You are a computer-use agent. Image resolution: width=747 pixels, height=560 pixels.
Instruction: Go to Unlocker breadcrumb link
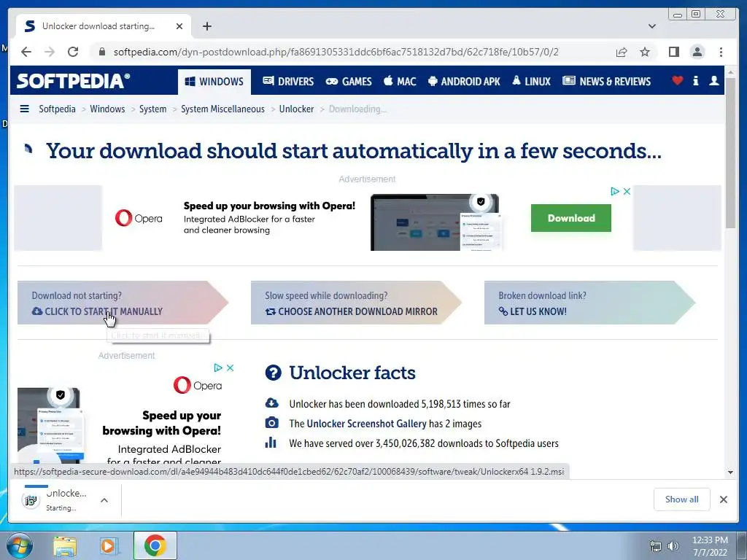point(296,109)
